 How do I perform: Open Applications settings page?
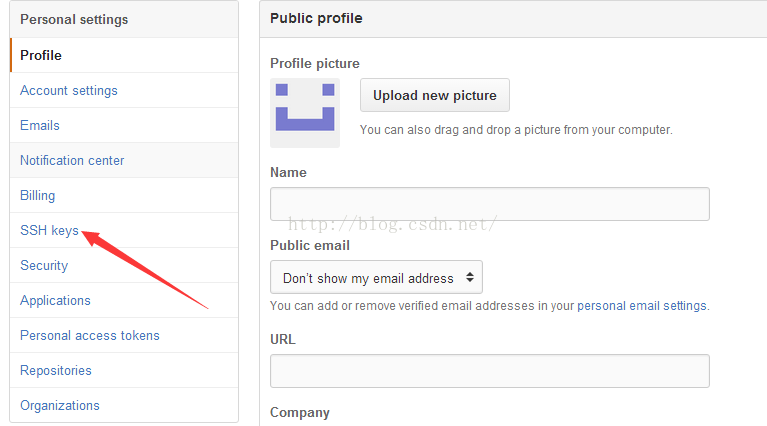124,300
